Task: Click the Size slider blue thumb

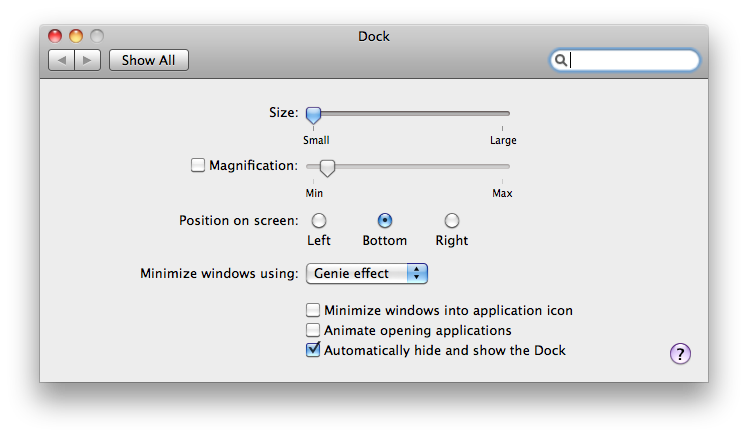Action: click(313, 115)
